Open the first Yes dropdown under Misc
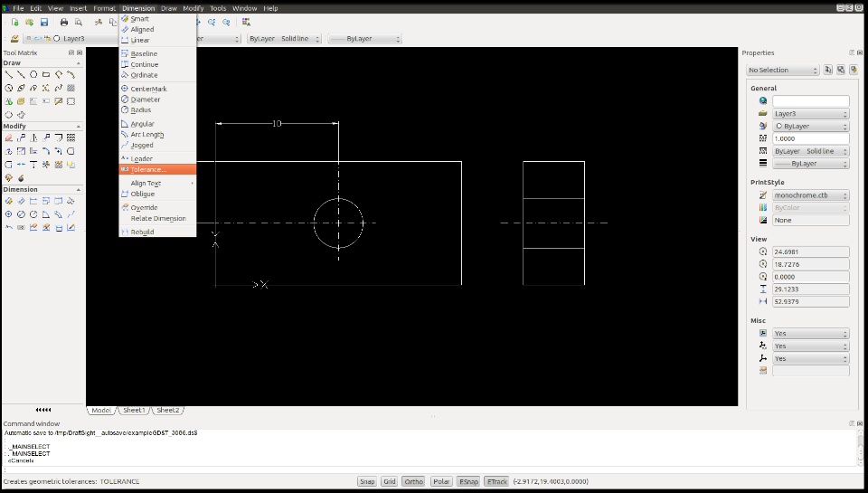Image resolution: width=868 pixels, height=493 pixels. point(811,334)
